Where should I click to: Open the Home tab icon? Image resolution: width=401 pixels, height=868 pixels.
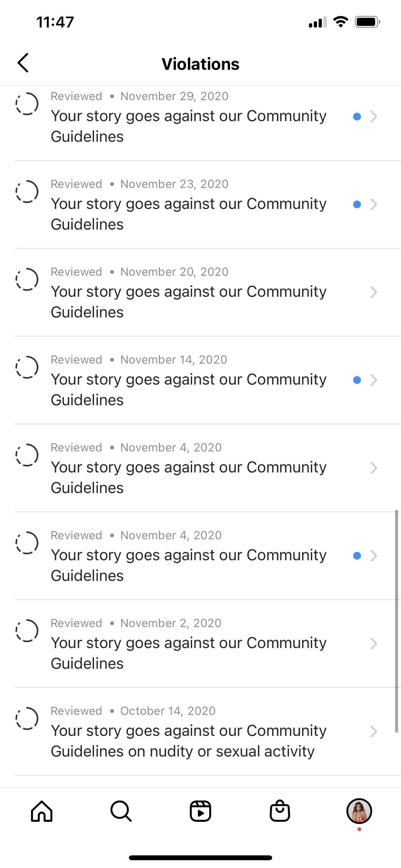[x=42, y=811]
